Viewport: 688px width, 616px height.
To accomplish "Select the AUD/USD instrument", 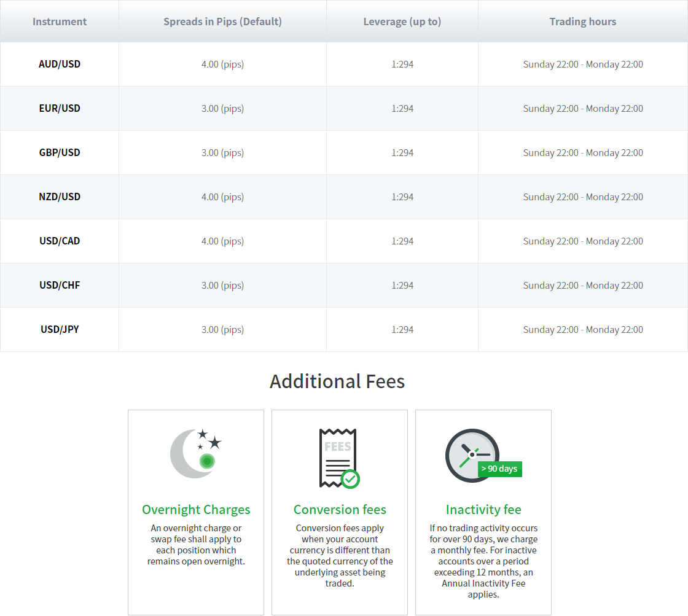I will tap(60, 64).
